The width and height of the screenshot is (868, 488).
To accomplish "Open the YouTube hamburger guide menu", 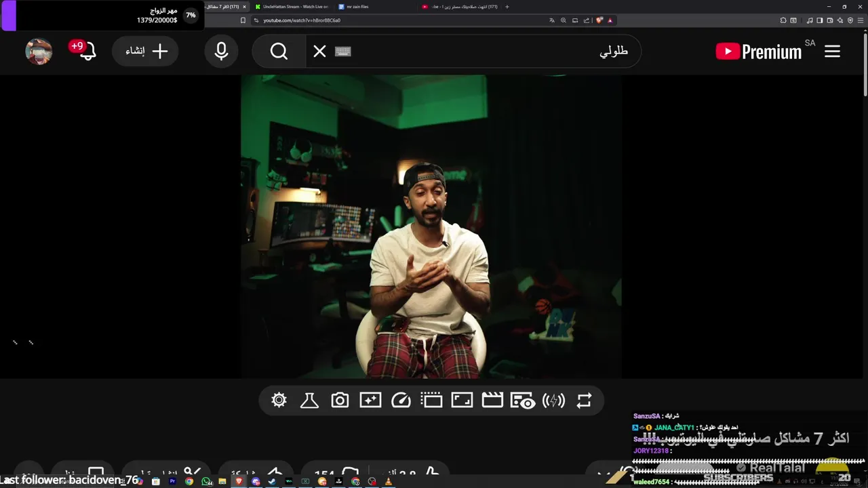I will click(x=832, y=52).
